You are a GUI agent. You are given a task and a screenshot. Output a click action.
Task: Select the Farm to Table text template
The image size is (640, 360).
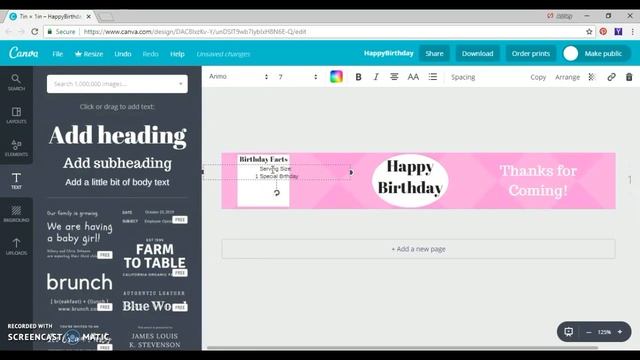coord(155,257)
